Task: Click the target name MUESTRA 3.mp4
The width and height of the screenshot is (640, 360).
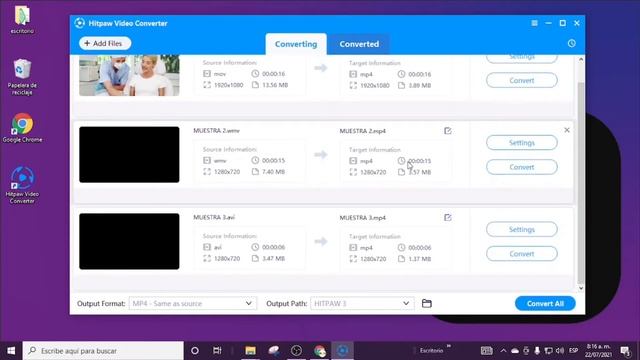Action: [x=362, y=218]
